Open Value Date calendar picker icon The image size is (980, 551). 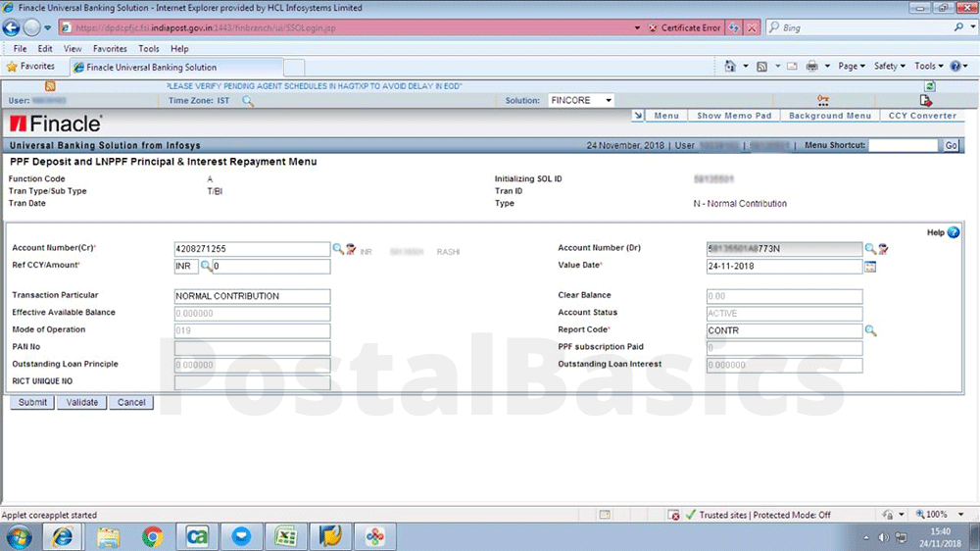(869, 267)
